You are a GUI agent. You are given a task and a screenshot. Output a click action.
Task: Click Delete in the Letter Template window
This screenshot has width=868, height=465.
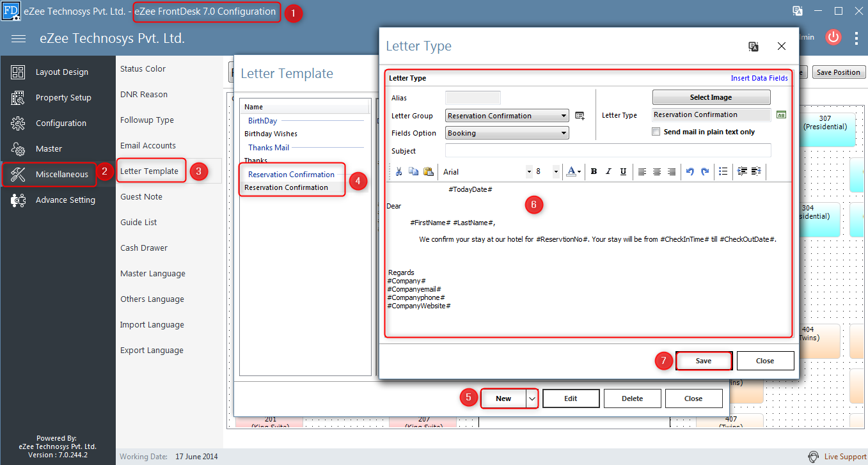tap(633, 398)
